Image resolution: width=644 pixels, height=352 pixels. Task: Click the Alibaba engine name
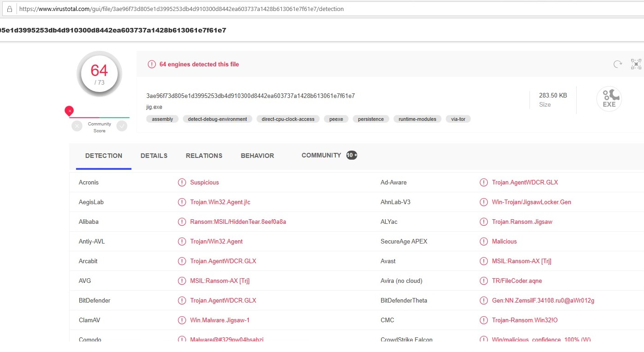tap(88, 222)
